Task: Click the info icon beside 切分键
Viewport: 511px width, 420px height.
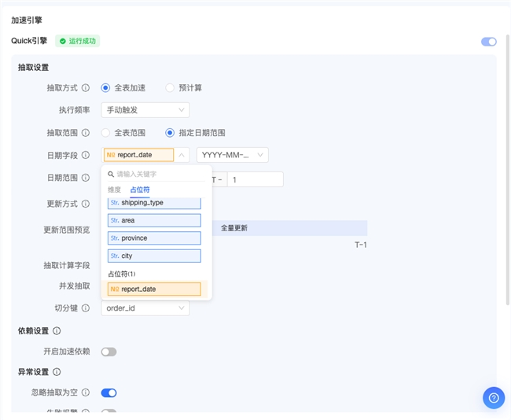Action: 86,308
